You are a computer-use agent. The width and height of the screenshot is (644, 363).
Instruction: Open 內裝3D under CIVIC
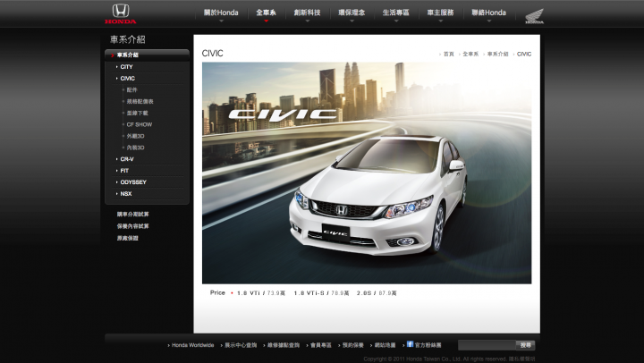136,148
